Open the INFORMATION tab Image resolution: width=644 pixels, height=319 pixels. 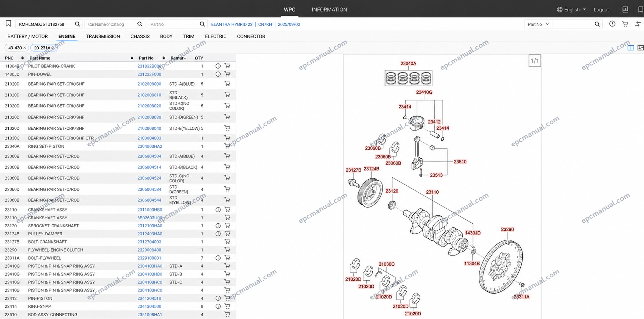(329, 10)
